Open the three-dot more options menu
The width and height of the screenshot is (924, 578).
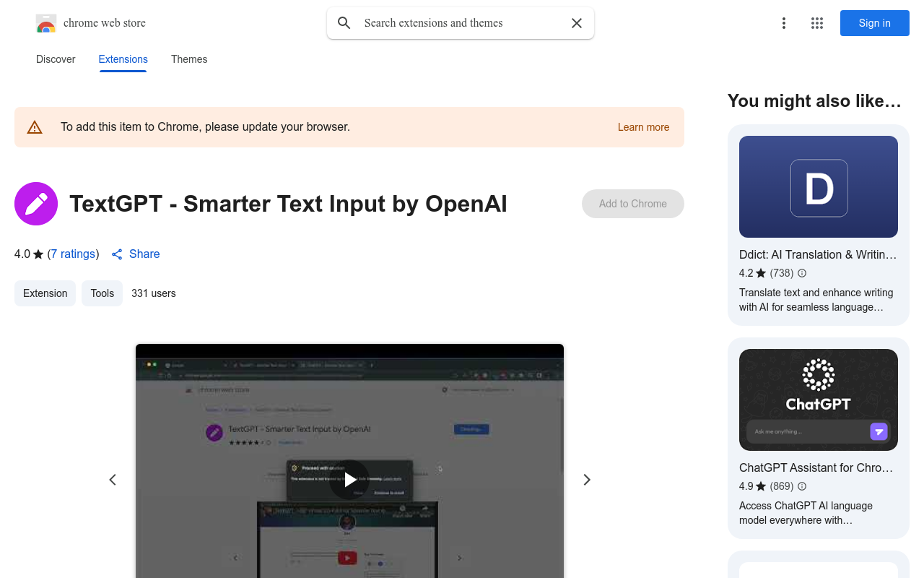coord(783,23)
